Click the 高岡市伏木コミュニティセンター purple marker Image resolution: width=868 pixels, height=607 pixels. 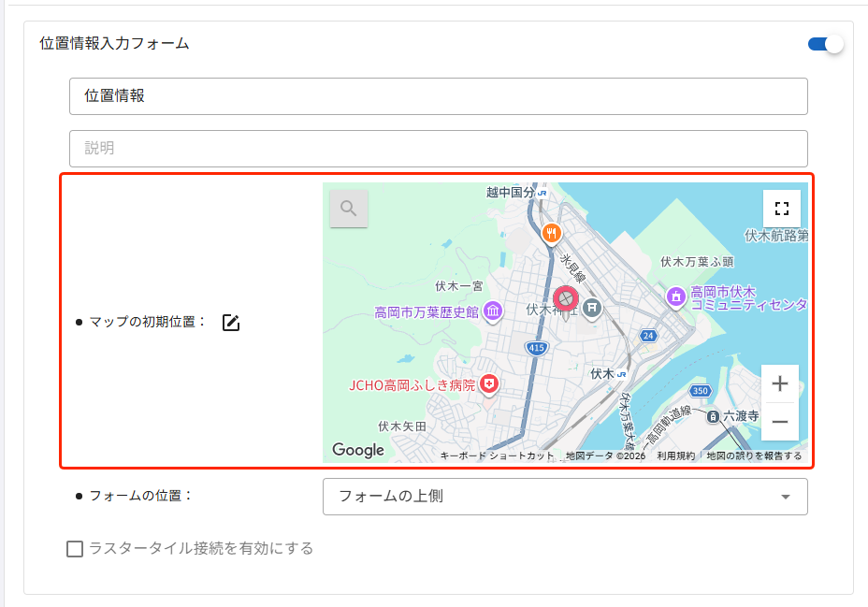pos(676,297)
